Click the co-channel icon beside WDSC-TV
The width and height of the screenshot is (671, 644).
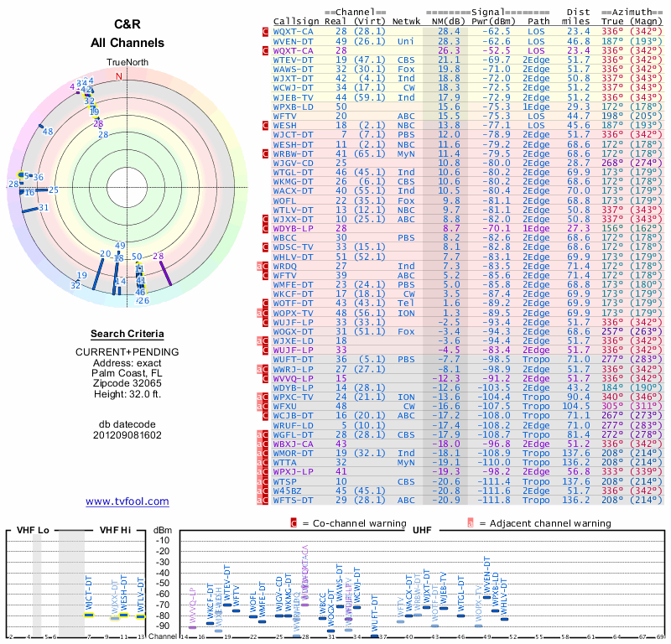(x=266, y=247)
